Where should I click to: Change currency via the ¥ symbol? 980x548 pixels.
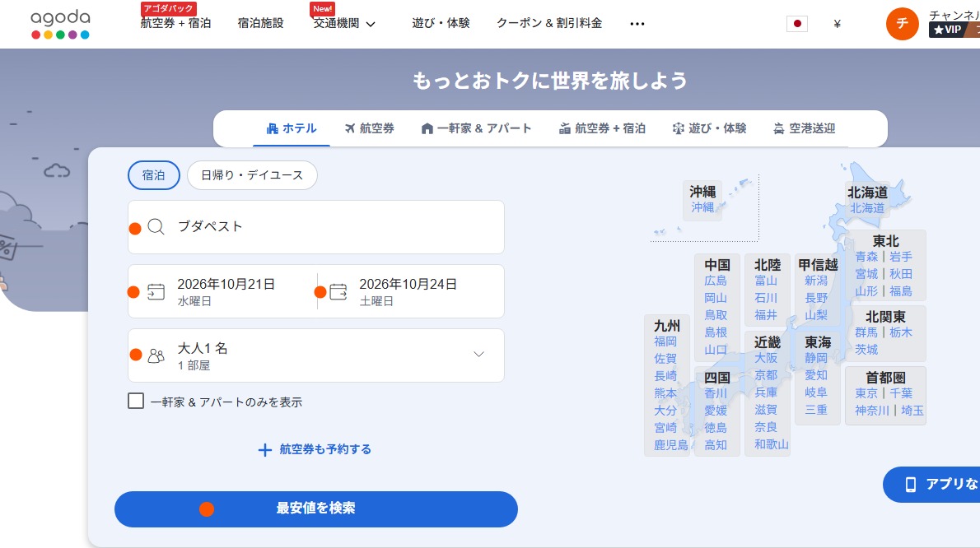click(837, 24)
